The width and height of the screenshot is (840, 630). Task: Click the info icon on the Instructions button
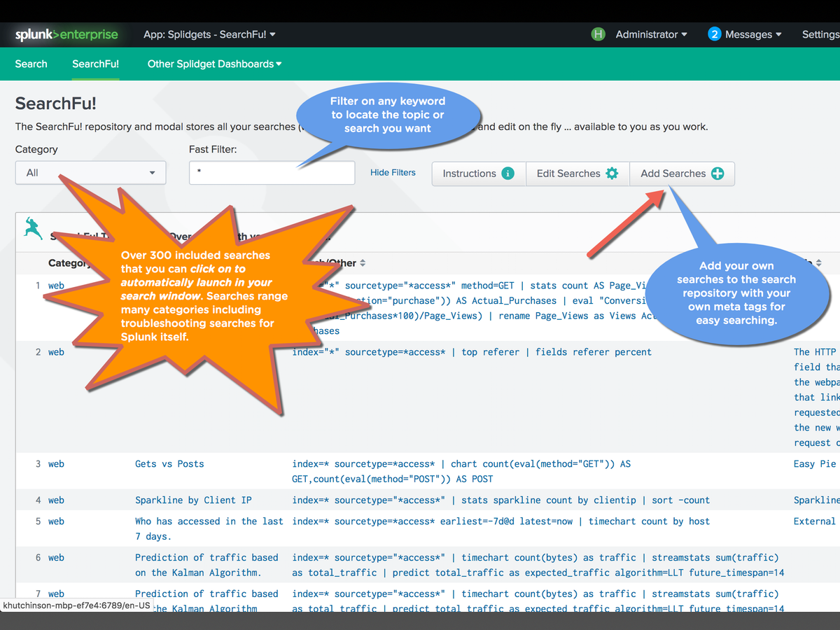[508, 174]
